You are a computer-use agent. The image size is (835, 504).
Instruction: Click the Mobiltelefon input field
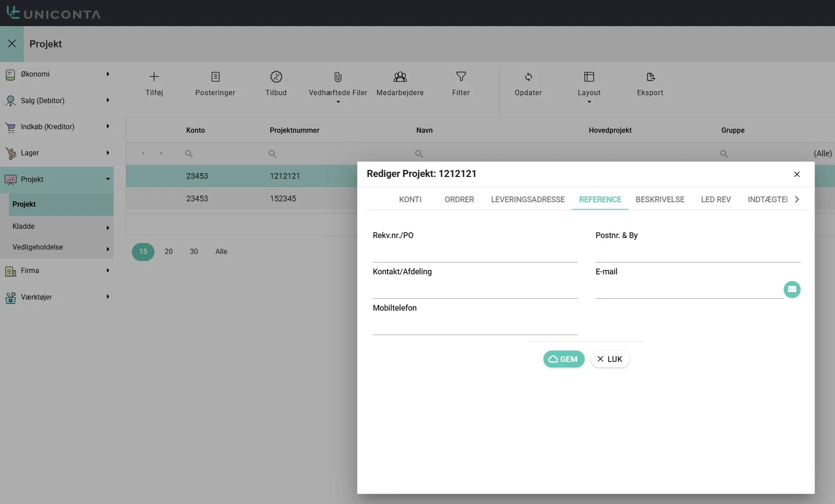[475, 326]
